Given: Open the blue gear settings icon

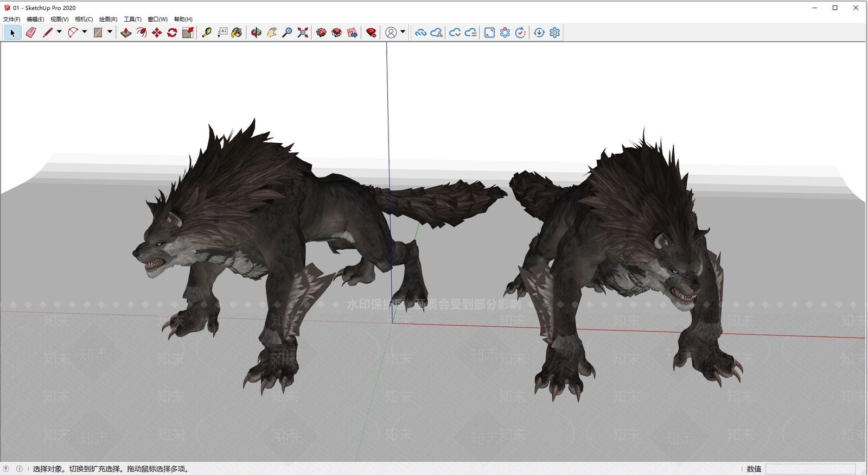Looking at the screenshot, I should pos(554,33).
